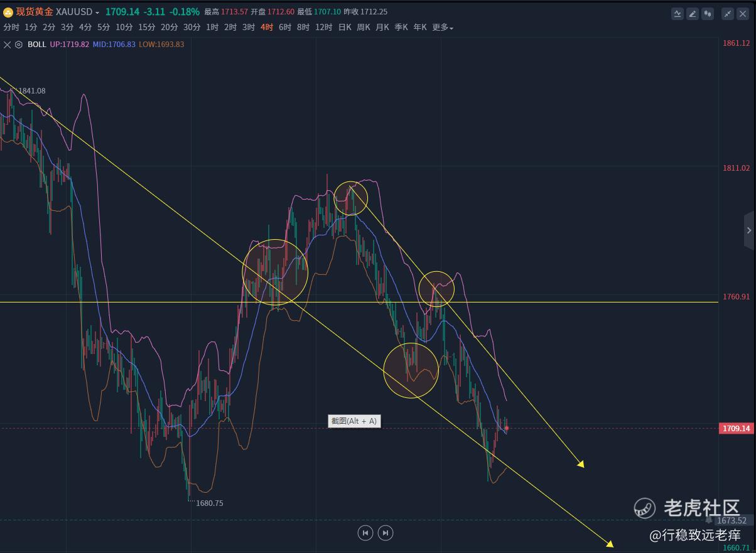Viewport: 756px width, 553px height.
Task: Close the chart panel with X
Action: point(743,13)
